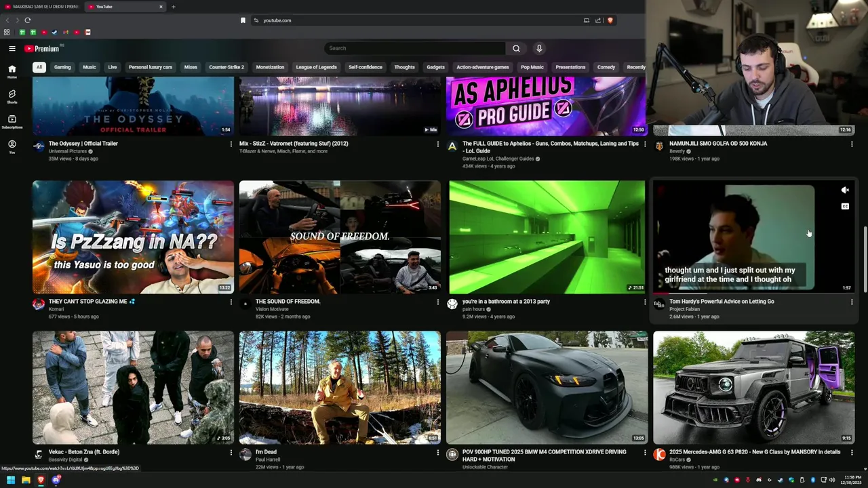Image resolution: width=868 pixels, height=488 pixels.
Task: Open the Discord app on the taskbar
Action: [56, 480]
